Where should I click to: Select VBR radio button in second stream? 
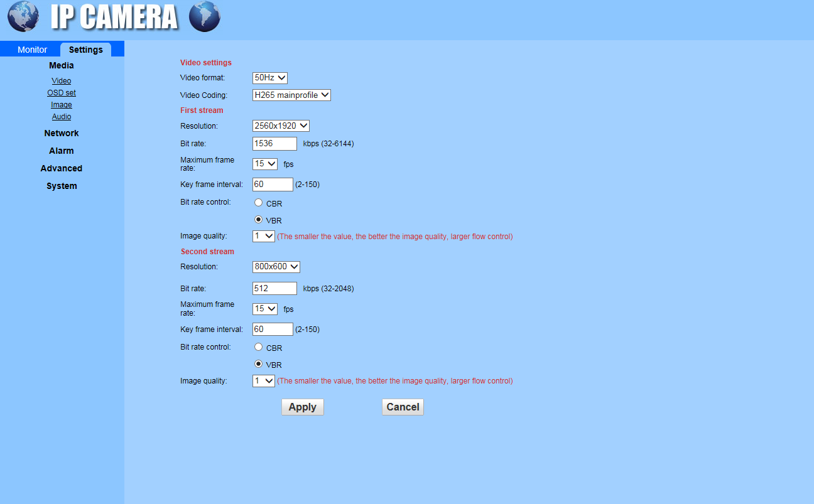click(258, 364)
